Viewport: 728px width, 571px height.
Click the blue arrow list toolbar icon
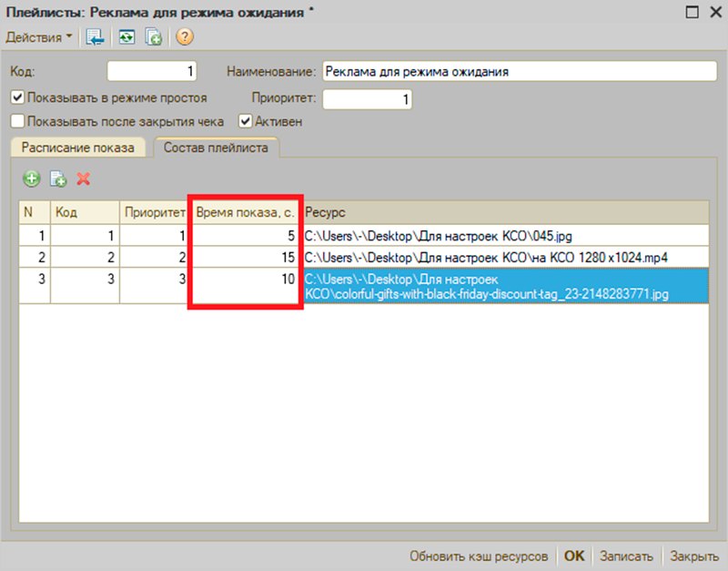[x=95, y=37]
